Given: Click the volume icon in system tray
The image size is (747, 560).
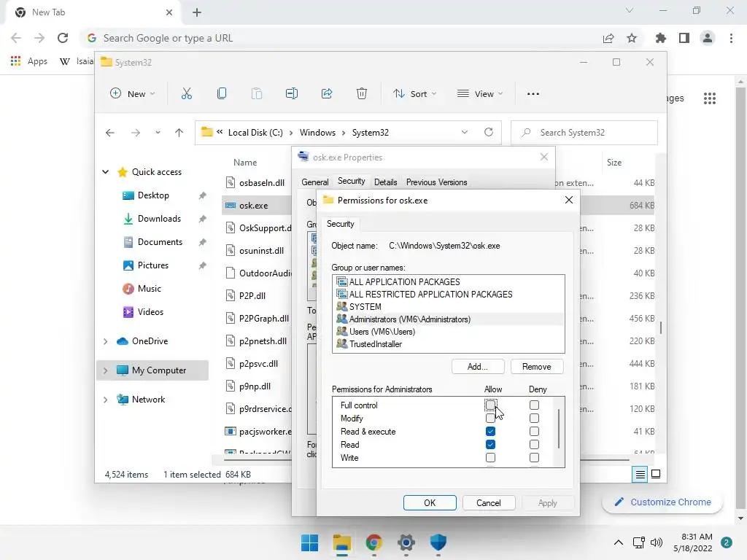Looking at the screenshot, I should (x=657, y=542).
